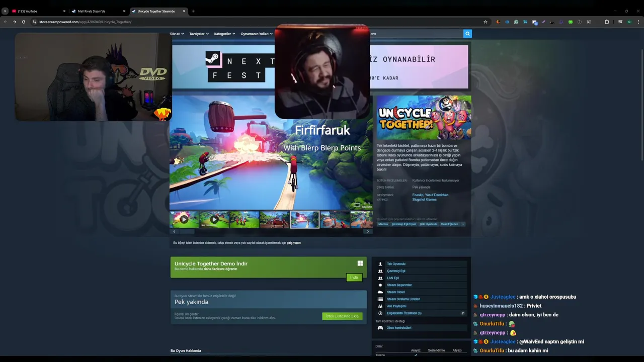644x362 pixels.
Task: Click the Windows platform icon on demo banner
Action: (x=360, y=263)
